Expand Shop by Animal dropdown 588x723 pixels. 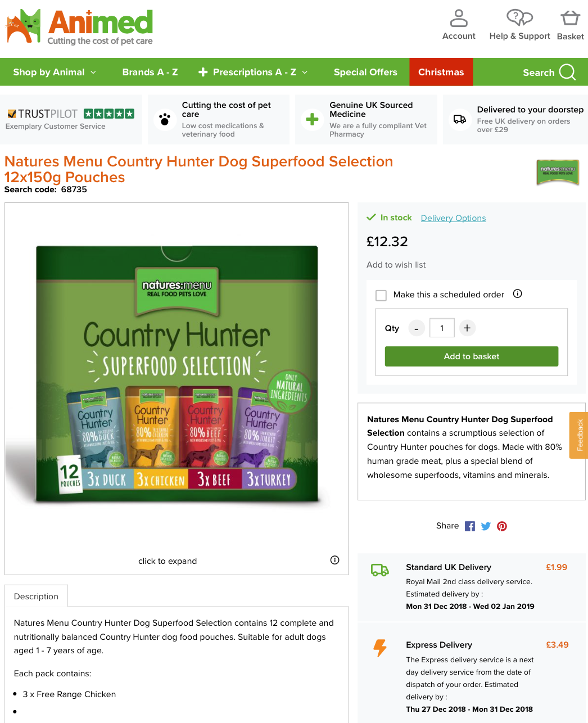point(55,72)
